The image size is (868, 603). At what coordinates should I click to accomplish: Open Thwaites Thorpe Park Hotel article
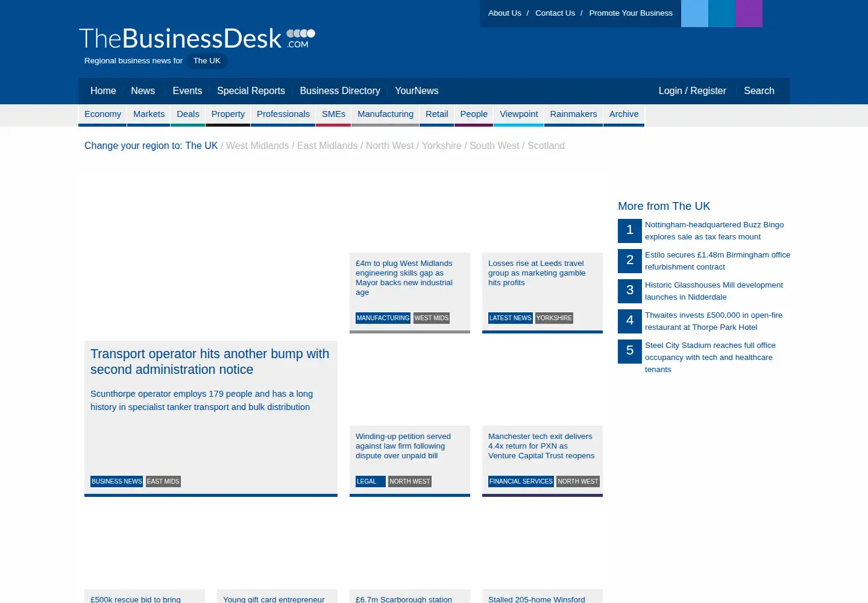click(x=714, y=321)
